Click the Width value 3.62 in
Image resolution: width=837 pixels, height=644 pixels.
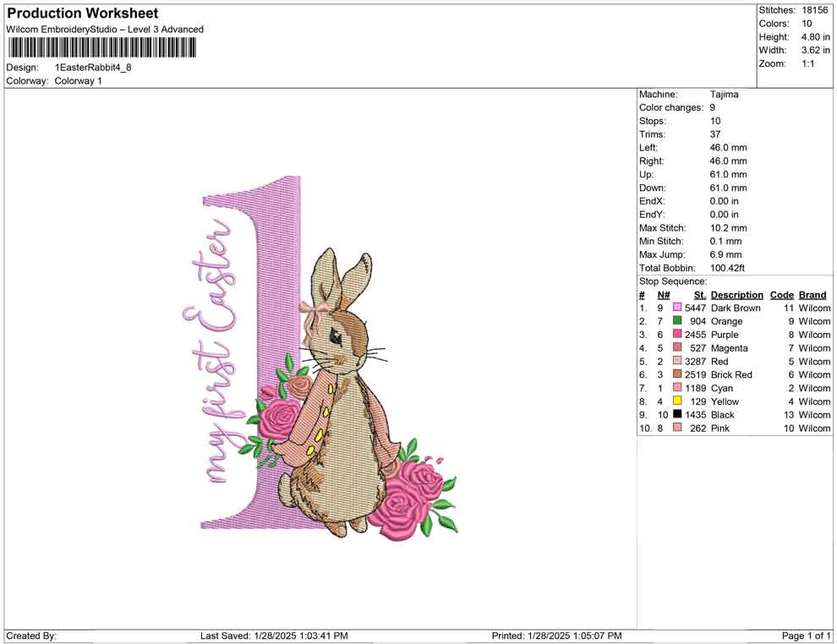coord(815,50)
